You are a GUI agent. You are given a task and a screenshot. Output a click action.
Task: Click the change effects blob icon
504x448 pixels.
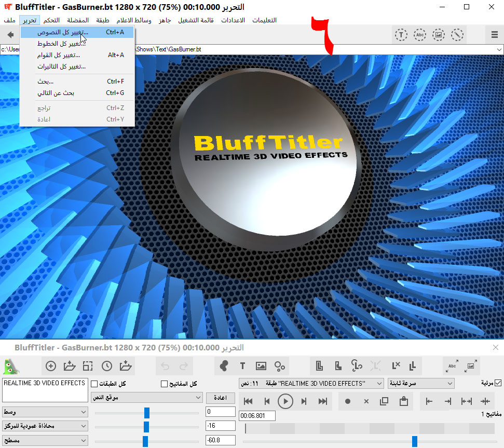[224, 366]
